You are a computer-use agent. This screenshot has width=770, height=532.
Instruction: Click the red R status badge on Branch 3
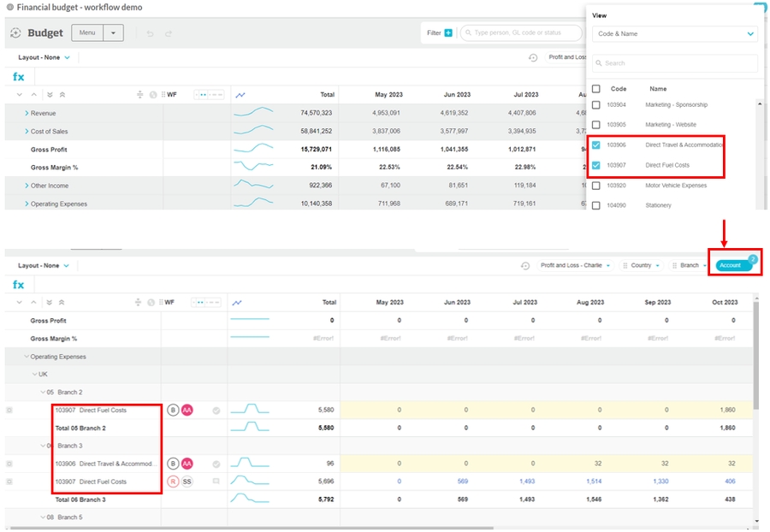pyautogui.click(x=173, y=482)
